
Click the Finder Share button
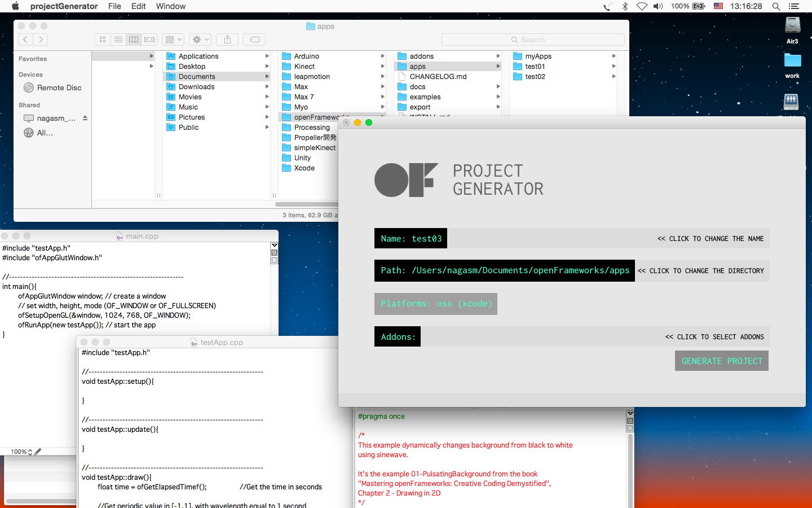point(228,40)
